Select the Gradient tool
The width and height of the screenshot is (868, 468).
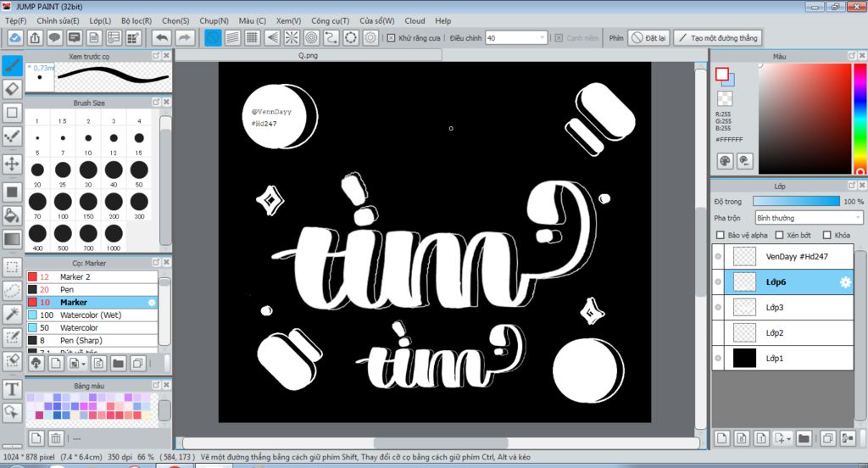(12, 239)
